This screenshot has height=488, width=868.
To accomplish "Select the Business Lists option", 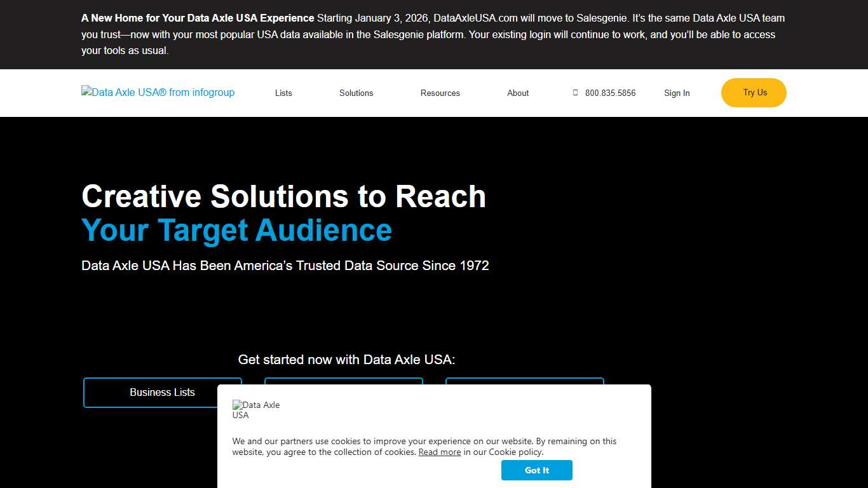I will coord(162,392).
